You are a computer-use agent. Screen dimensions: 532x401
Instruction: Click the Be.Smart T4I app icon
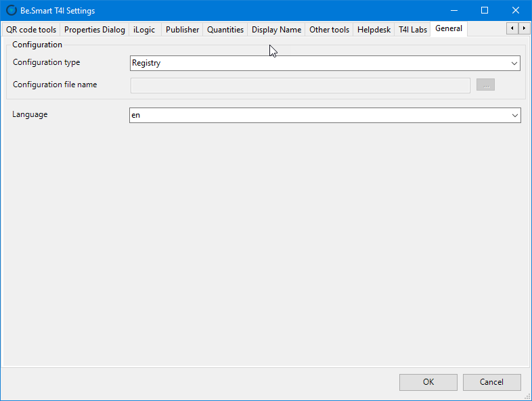click(x=11, y=10)
